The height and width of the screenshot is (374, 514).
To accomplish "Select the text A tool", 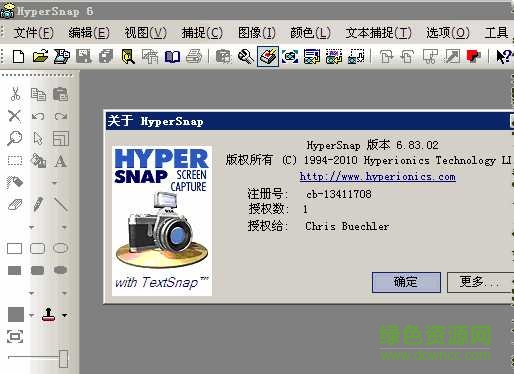I will (61, 161).
